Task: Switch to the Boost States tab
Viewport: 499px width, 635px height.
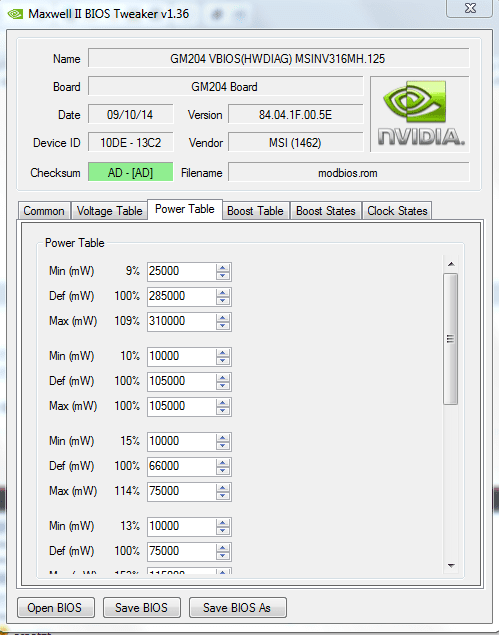Action: 326,211
